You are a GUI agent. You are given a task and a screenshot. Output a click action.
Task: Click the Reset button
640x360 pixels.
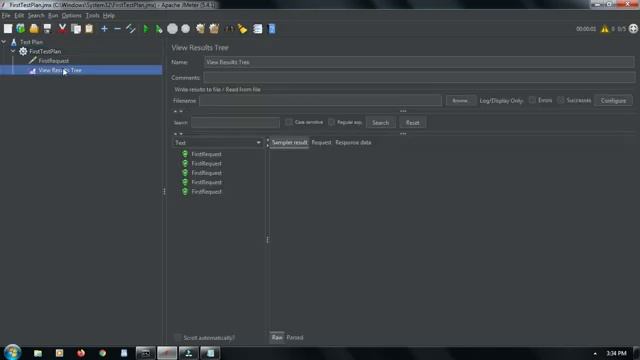point(412,122)
